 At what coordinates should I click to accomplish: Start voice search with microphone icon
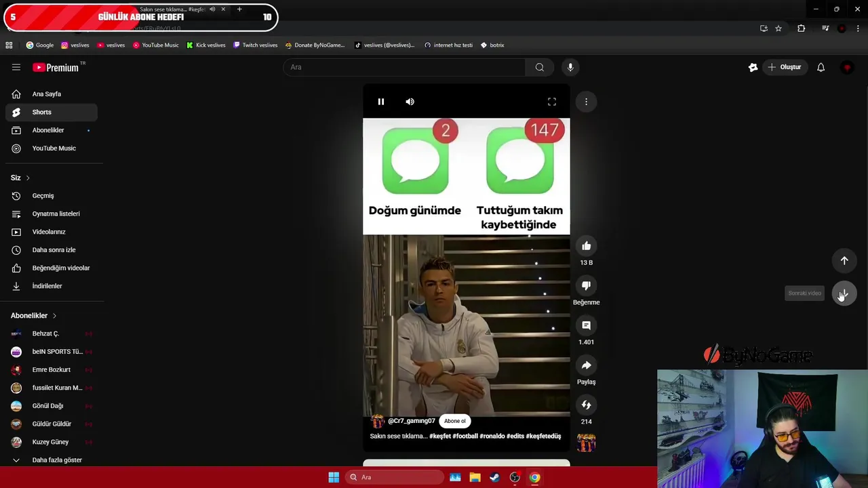[x=570, y=67]
